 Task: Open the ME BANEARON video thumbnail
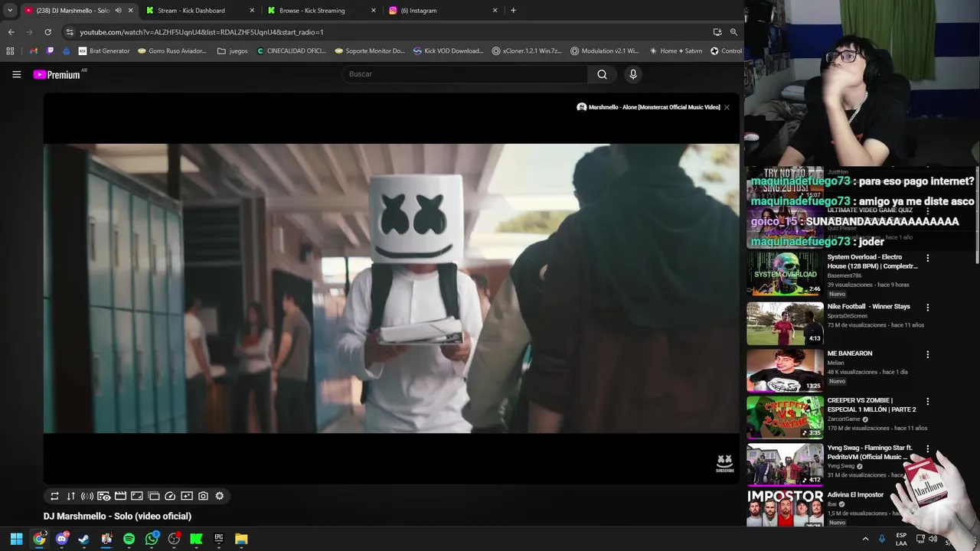click(785, 370)
